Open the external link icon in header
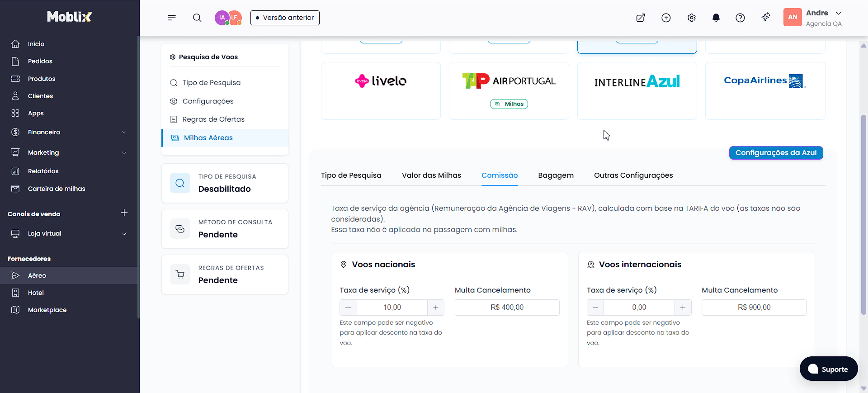This screenshot has width=868, height=393. pyautogui.click(x=641, y=18)
